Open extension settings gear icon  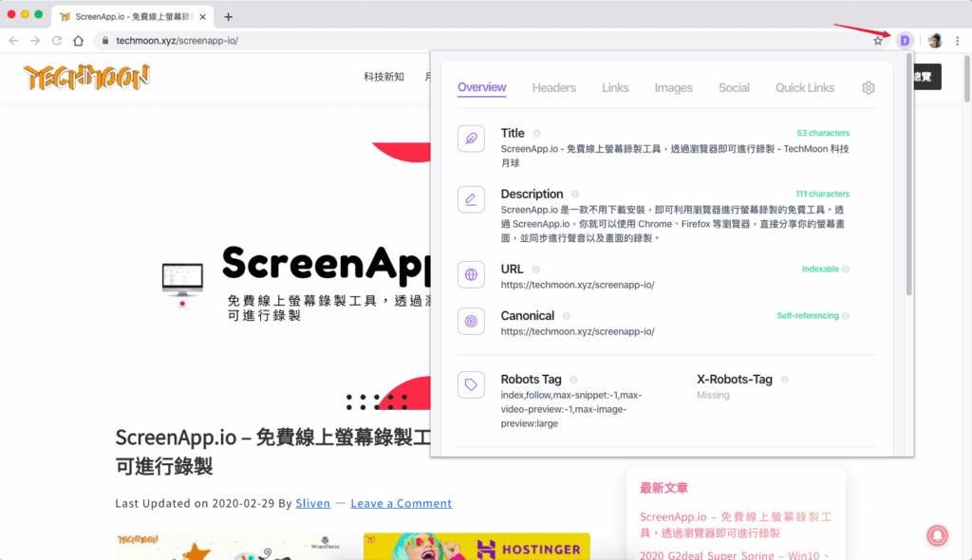pos(868,88)
